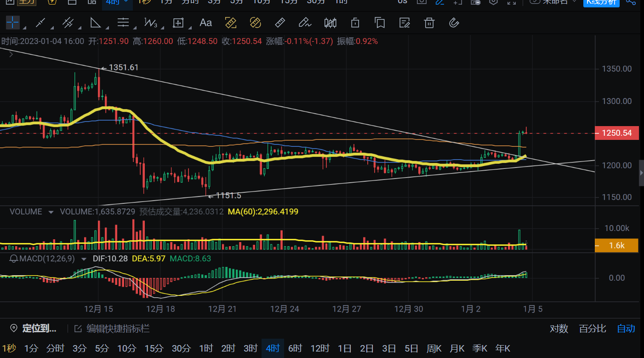Image resolution: width=644 pixels, height=358 pixels.
Task: Expand the left panel chevron arrow
Action: tap(11, 54)
